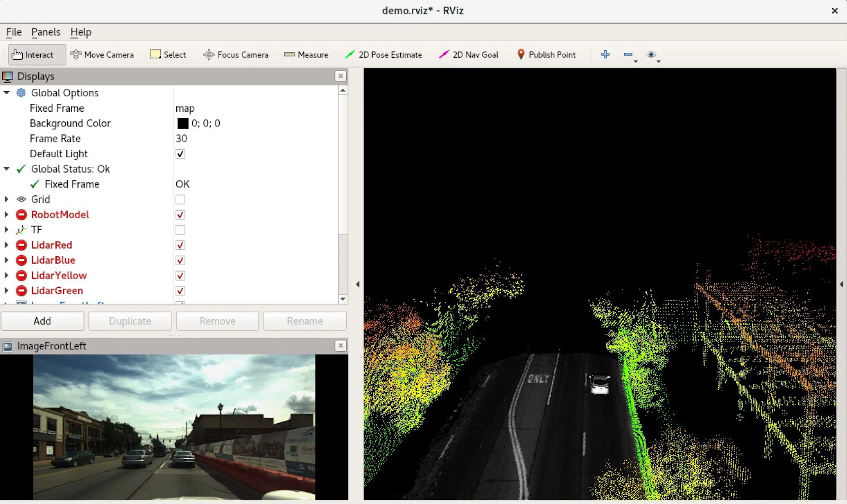Viewport: 847px width, 504px height.
Task: Disable the LidarRed display checkbox
Action: point(181,245)
